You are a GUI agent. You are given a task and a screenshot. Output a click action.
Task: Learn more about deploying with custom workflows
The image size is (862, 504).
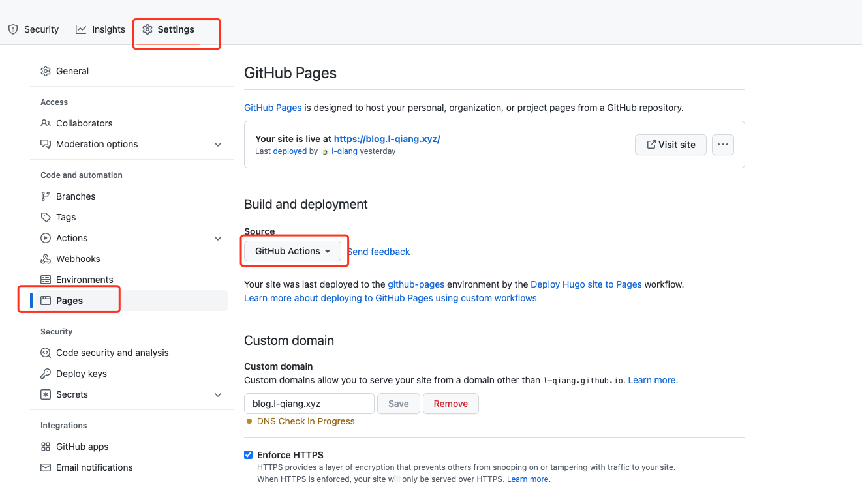point(390,298)
